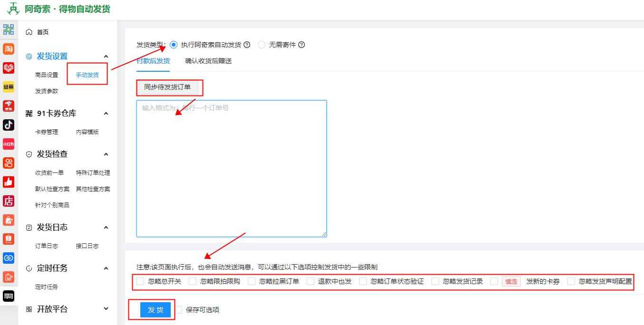Open 收货前一单 link
644x325 pixels.
49,173
